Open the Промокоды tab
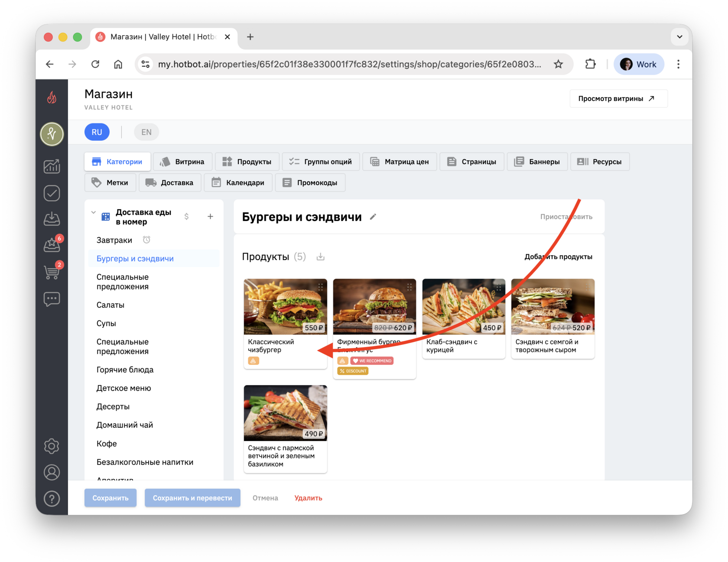The image size is (728, 562). 310,182
